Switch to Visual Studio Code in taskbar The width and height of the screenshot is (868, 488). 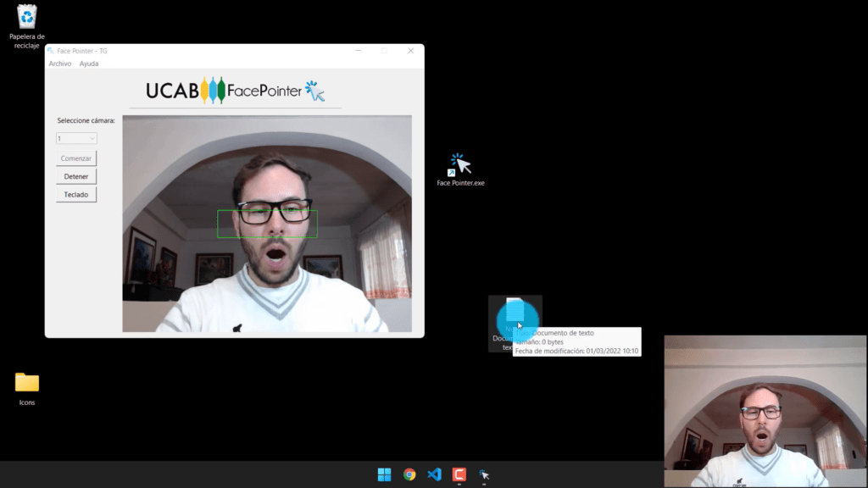point(434,474)
